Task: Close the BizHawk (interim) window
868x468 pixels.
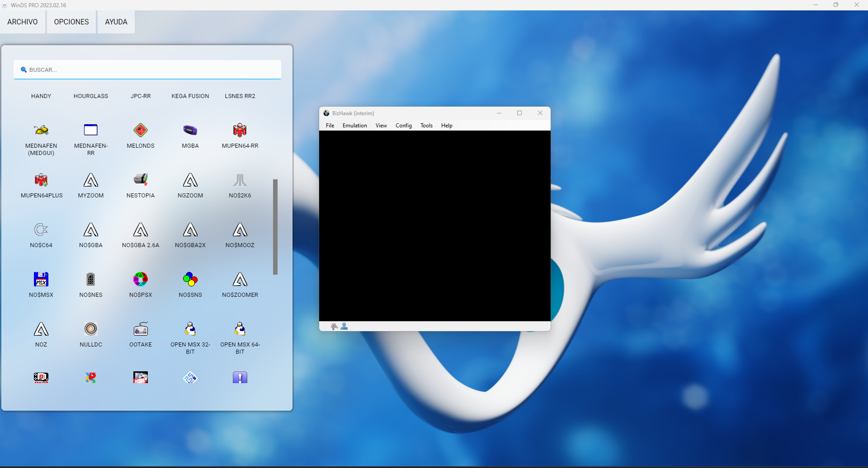Action: tap(540, 113)
